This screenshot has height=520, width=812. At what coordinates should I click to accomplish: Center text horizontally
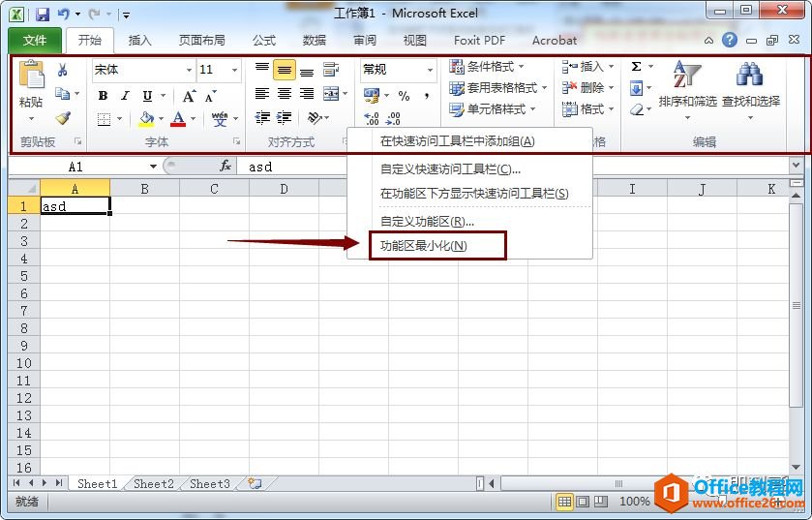(x=285, y=93)
